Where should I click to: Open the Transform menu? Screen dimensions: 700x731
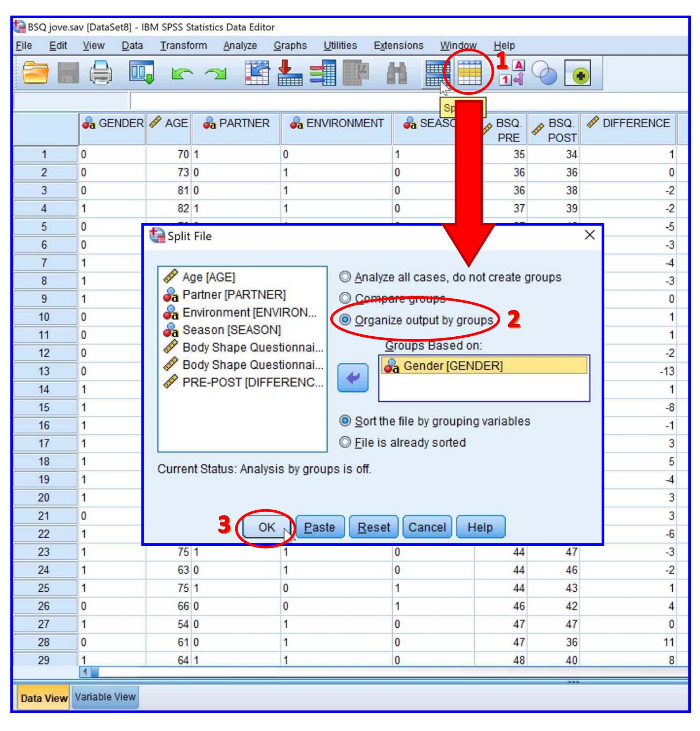(183, 46)
